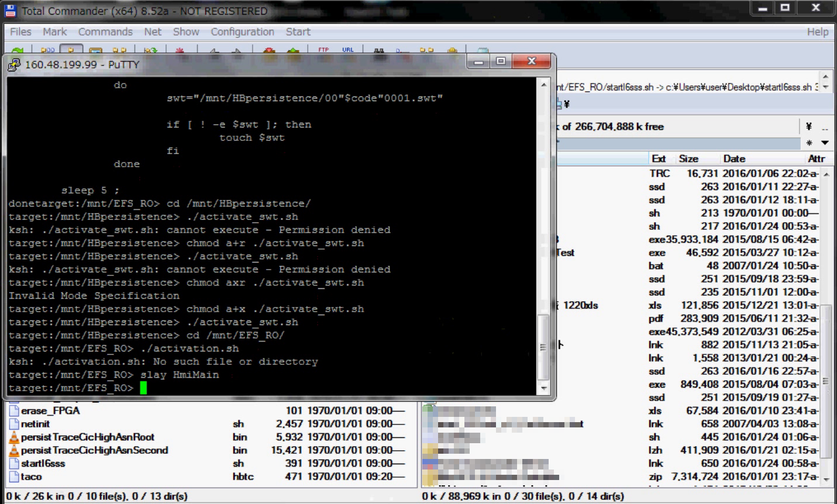Click the PuTTY title '160.48.199.99 - PuTTY'
This screenshot has width=837, height=504.
tap(82, 64)
